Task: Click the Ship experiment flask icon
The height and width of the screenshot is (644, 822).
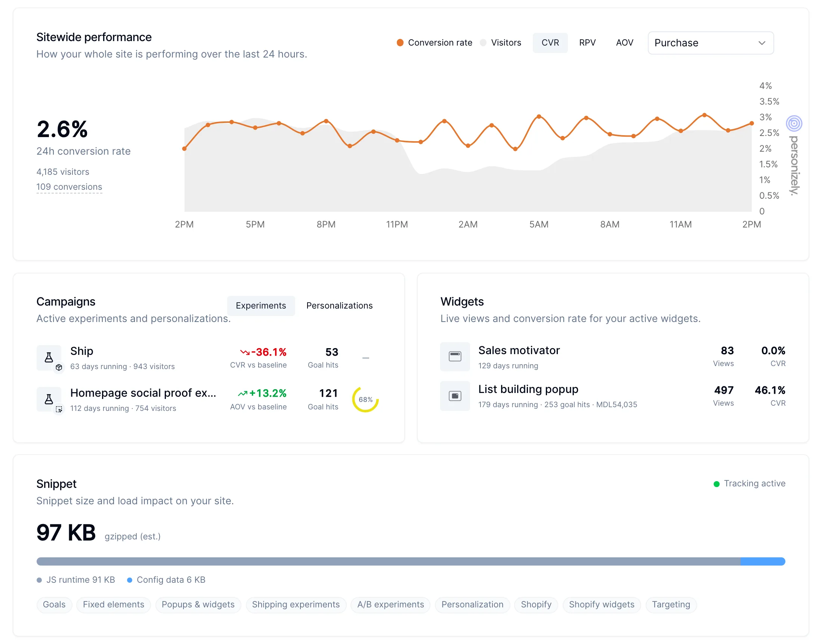Action: point(49,357)
